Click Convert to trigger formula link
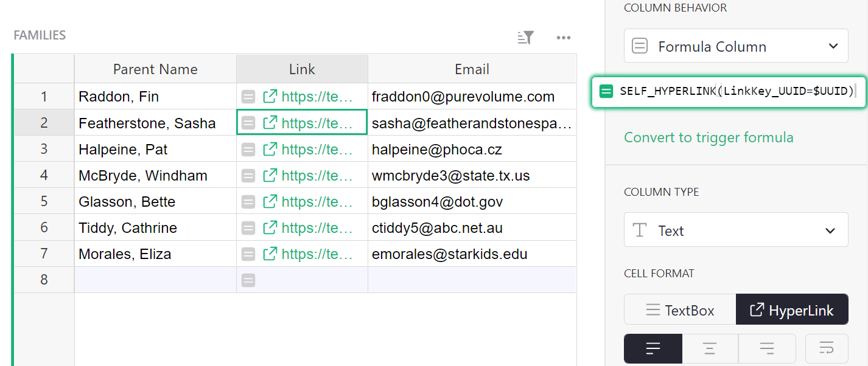Image resolution: width=868 pixels, height=366 pixels. pos(709,137)
